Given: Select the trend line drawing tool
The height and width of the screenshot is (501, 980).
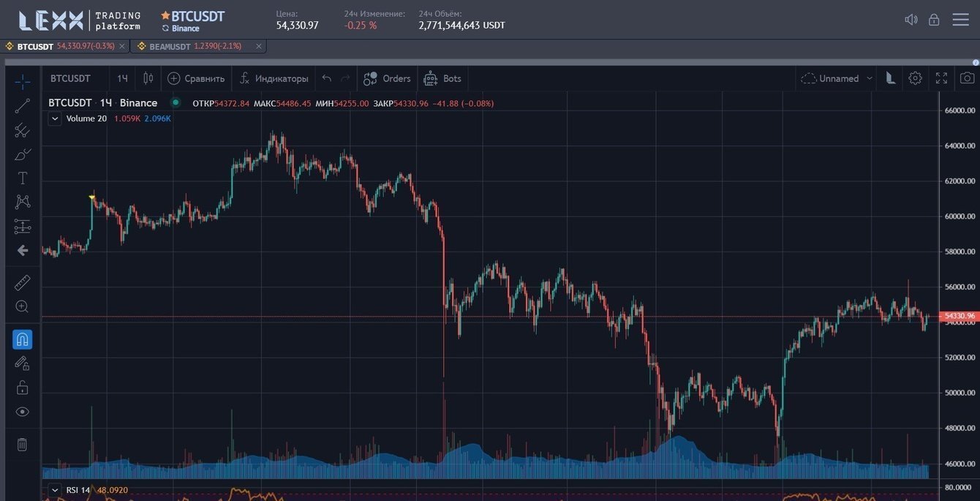Looking at the screenshot, I should click(x=22, y=106).
